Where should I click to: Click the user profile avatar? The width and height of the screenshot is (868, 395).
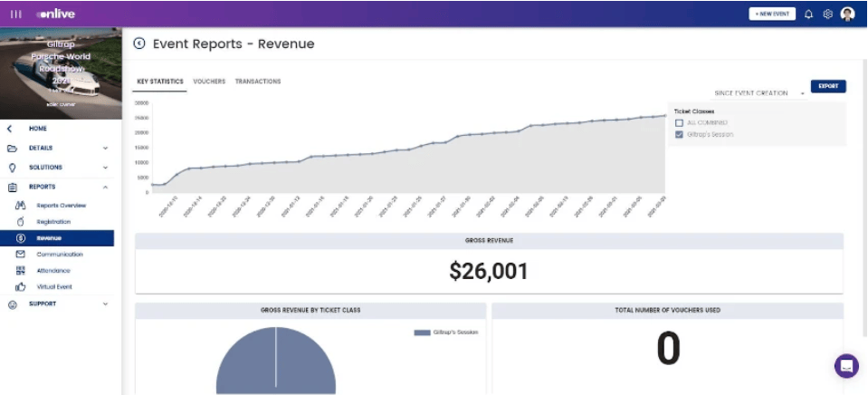click(x=847, y=14)
